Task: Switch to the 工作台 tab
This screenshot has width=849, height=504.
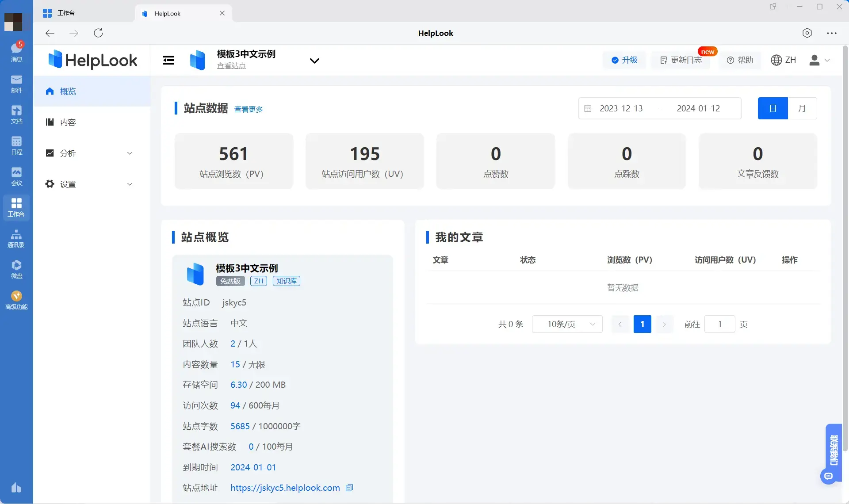Action: coord(65,13)
